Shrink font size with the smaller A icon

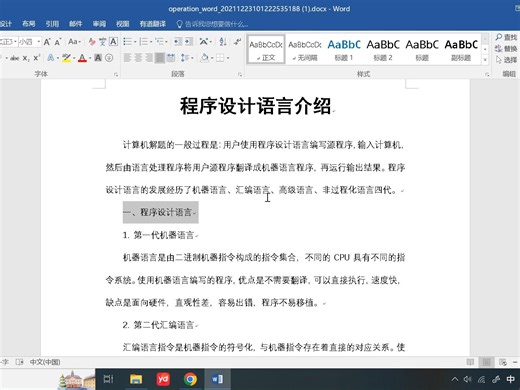(58, 42)
